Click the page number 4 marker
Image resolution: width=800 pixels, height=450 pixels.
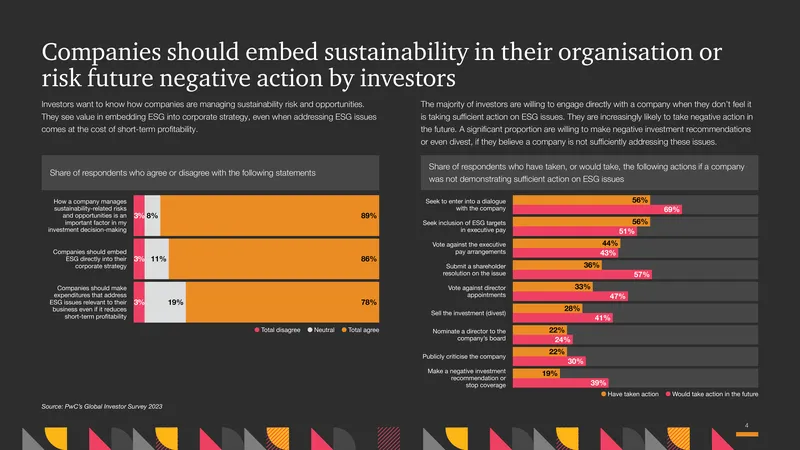pyautogui.click(x=746, y=426)
